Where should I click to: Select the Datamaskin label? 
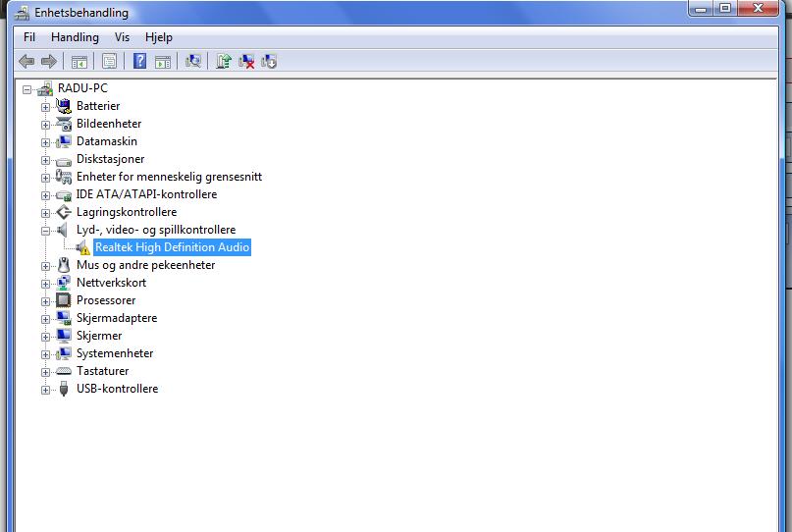coord(107,141)
